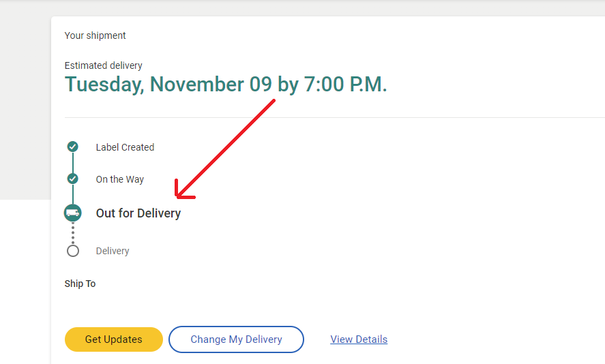This screenshot has width=605, height=364.
Task: Select the Label Created step text
Action: tap(125, 147)
